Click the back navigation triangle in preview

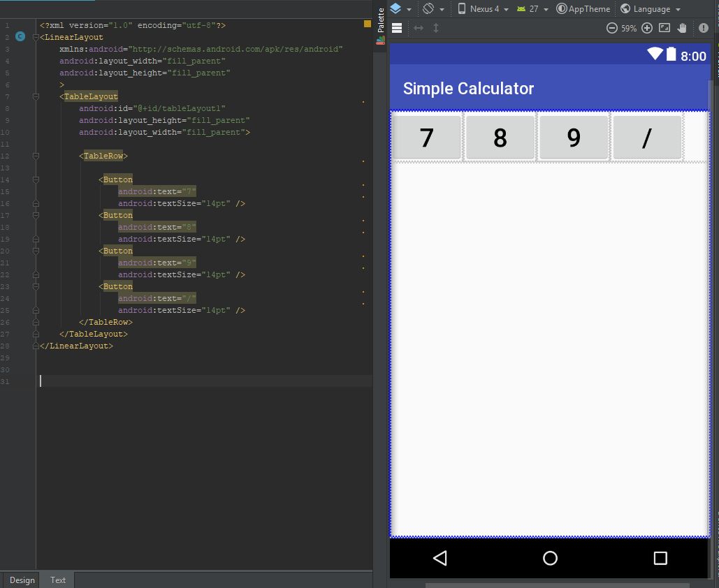point(440,558)
